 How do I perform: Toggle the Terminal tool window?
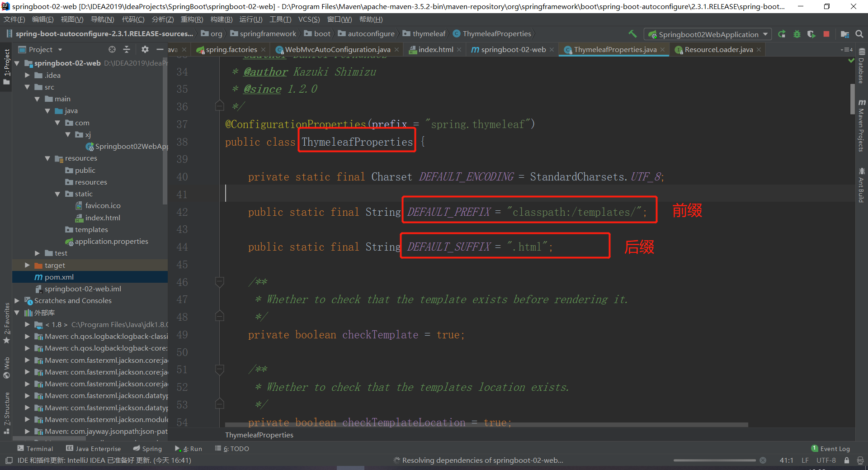[35, 448]
